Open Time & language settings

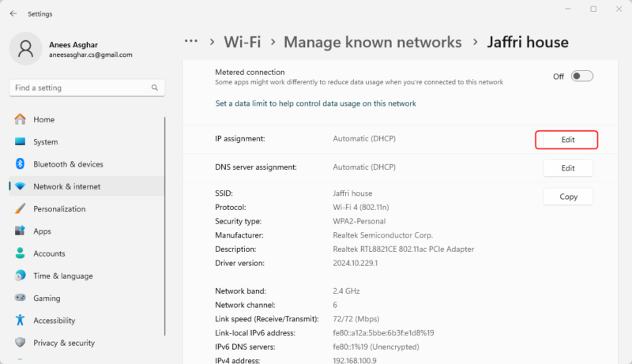(62, 276)
